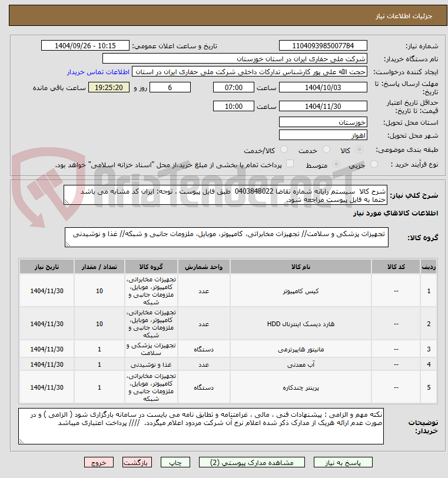Click the city field اهواز

point(323,135)
